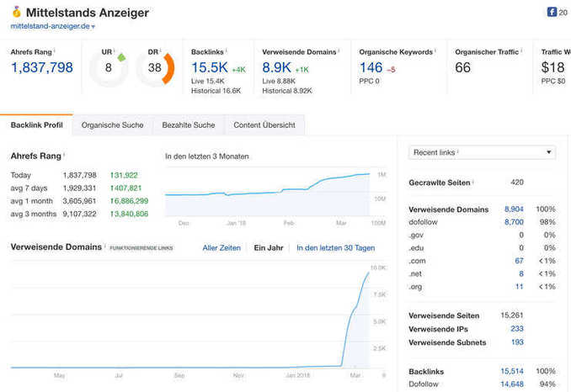The image size is (571, 392).
Task: Open the Recent links dropdown
Action: (482, 152)
